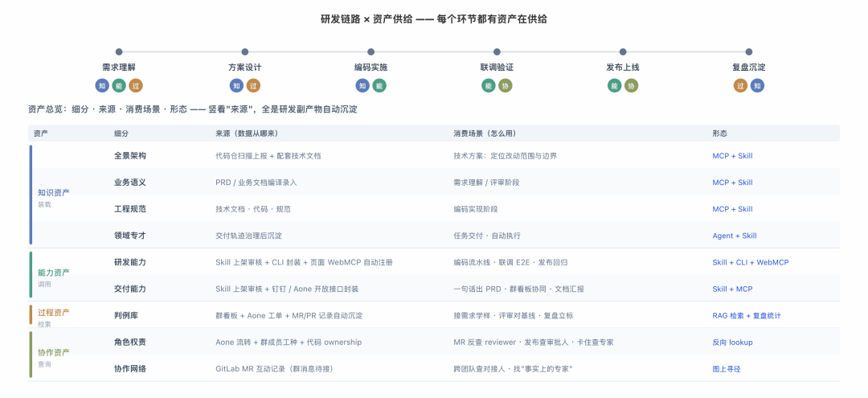Image resolution: width=868 pixels, height=398 pixels.
Task: Click the 跨团队查对接人 cell
Action: (513, 369)
